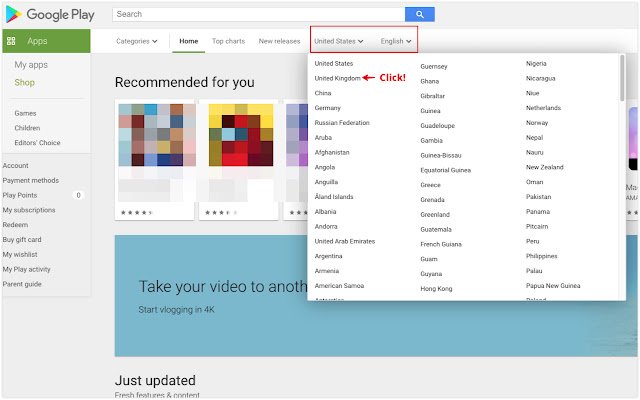Select Åland Islands in country list
The height and width of the screenshot is (400, 640).
333,197
